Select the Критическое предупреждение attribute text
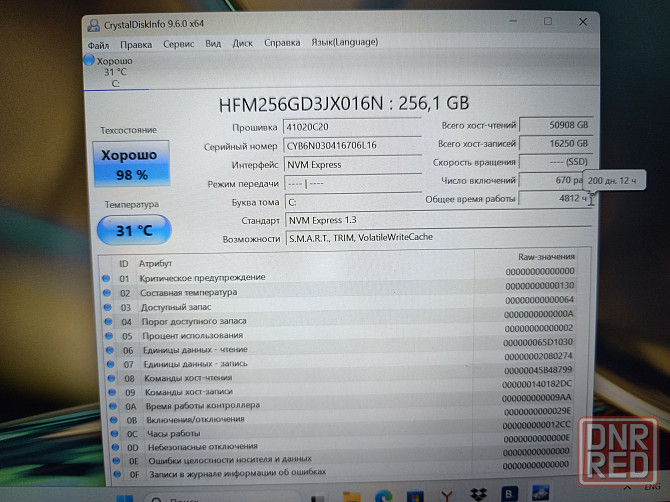This screenshot has width=670, height=502. pyautogui.click(x=203, y=278)
